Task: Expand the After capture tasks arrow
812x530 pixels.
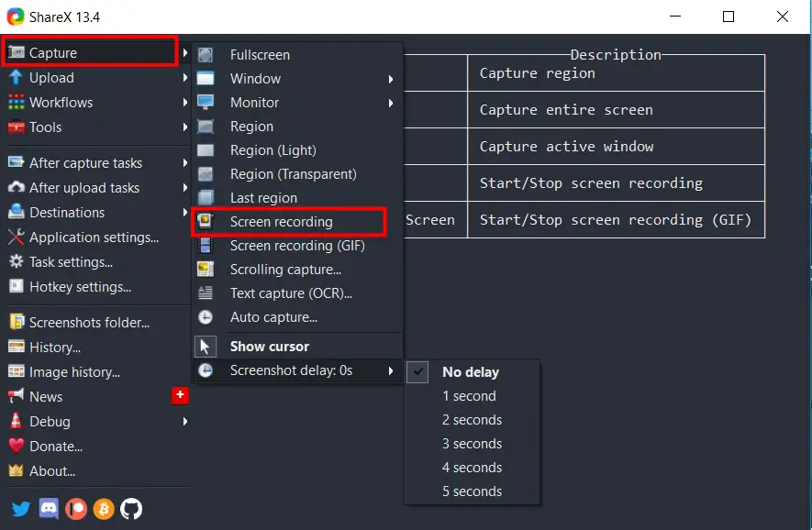Action: pyautogui.click(x=184, y=163)
